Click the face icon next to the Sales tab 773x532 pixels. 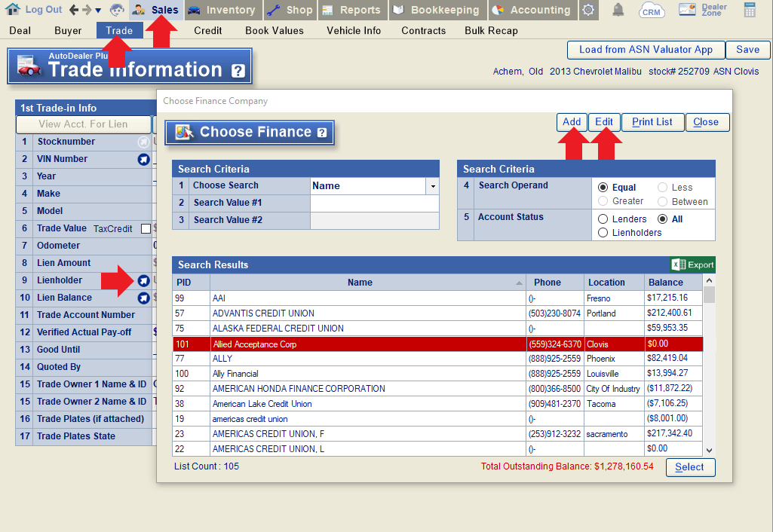tap(117, 9)
